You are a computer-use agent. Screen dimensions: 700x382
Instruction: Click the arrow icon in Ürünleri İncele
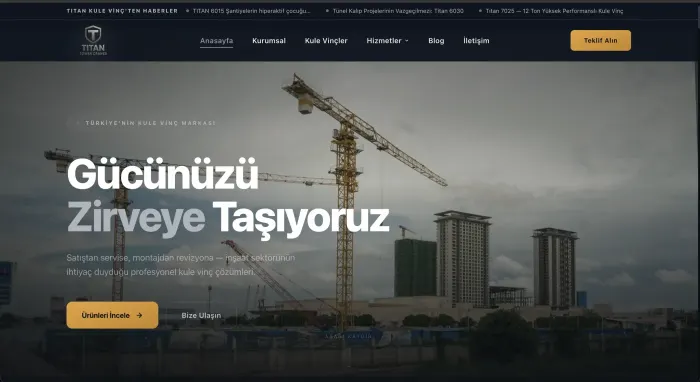pyautogui.click(x=139, y=315)
